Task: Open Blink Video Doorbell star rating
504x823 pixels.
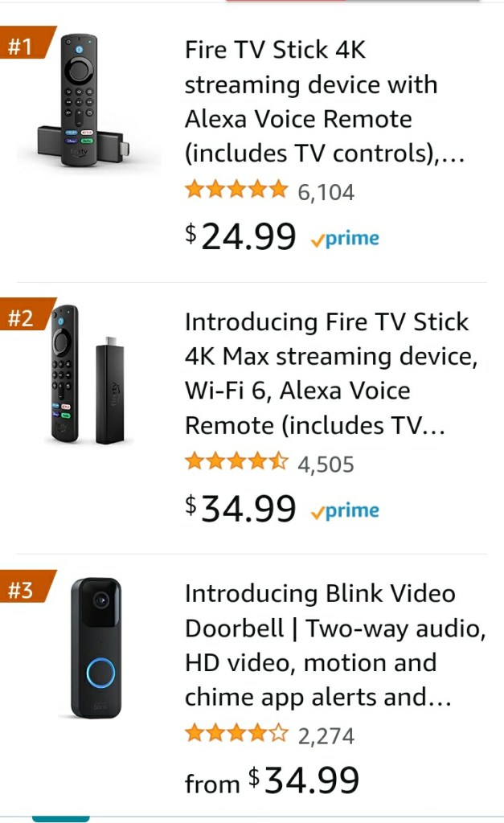Action: tap(236, 734)
